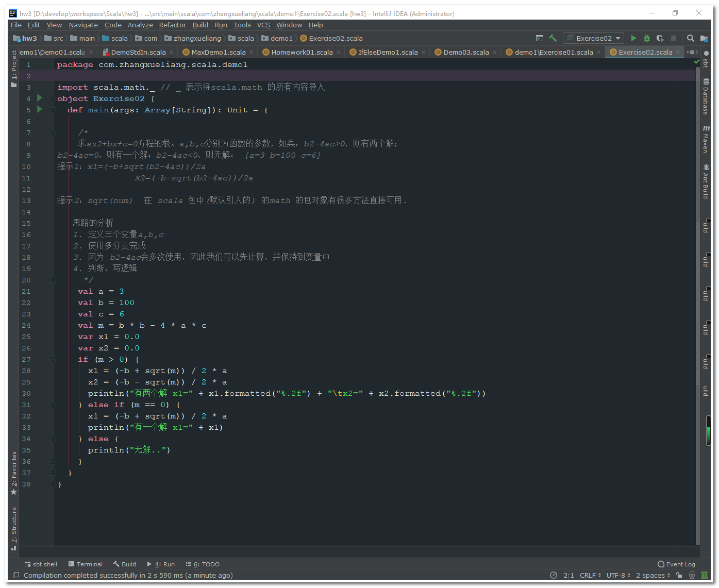The image size is (719, 588).
Task: Open the VCS menu
Action: (263, 25)
